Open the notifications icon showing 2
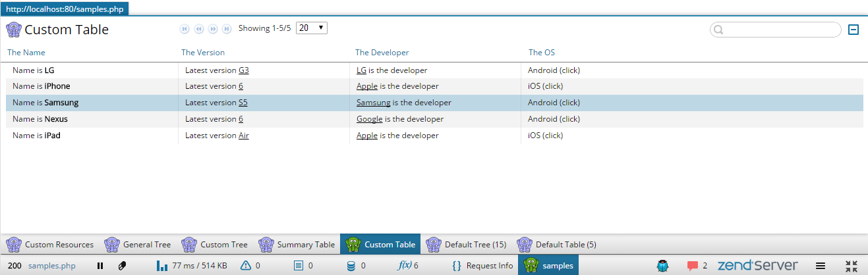Viewport: 868px width, 275px height. coord(697,266)
